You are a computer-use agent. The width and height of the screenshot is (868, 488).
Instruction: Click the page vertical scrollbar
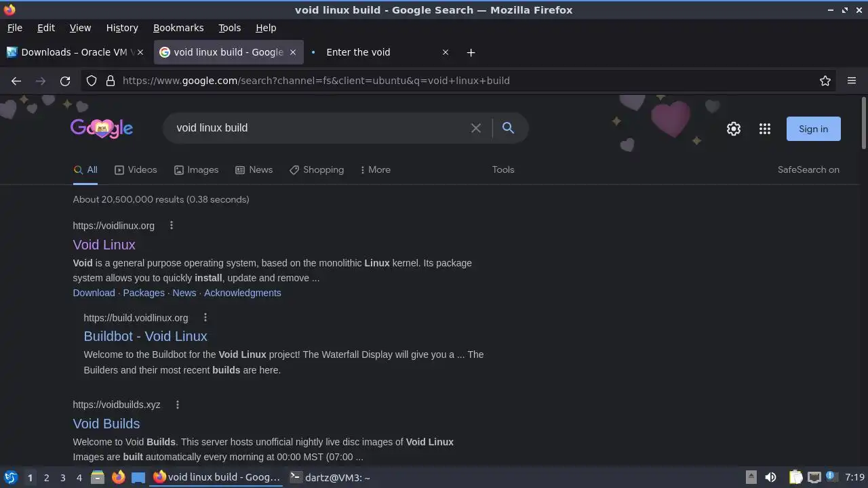coord(863,122)
